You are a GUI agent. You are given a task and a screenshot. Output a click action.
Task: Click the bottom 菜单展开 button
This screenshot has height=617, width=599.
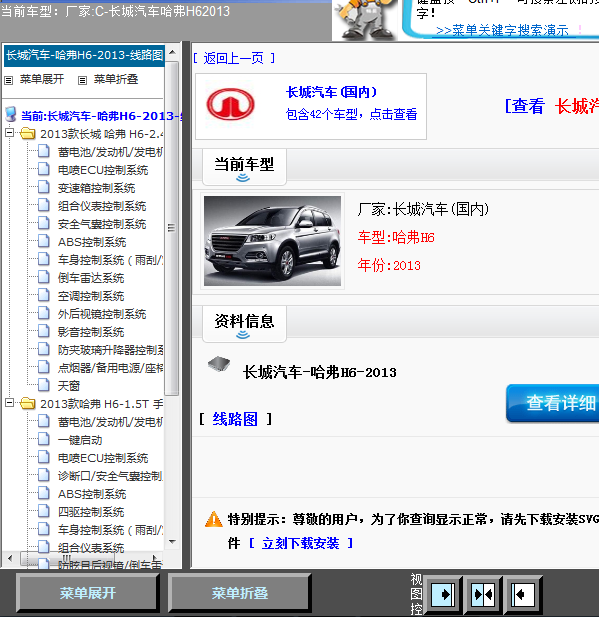click(x=88, y=593)
